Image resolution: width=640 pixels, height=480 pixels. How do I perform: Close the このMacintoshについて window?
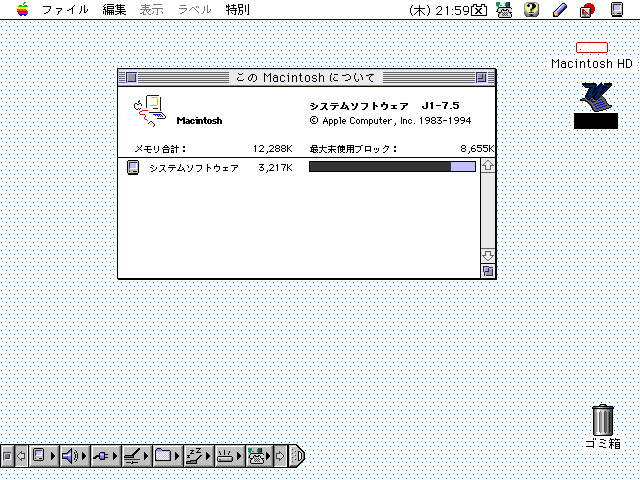(x=131, y=77)
